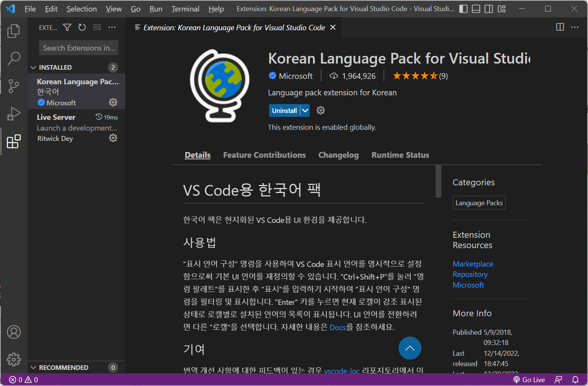
Task: Open gear menu for Live Server extension
Action: click(x=113, y=138)
